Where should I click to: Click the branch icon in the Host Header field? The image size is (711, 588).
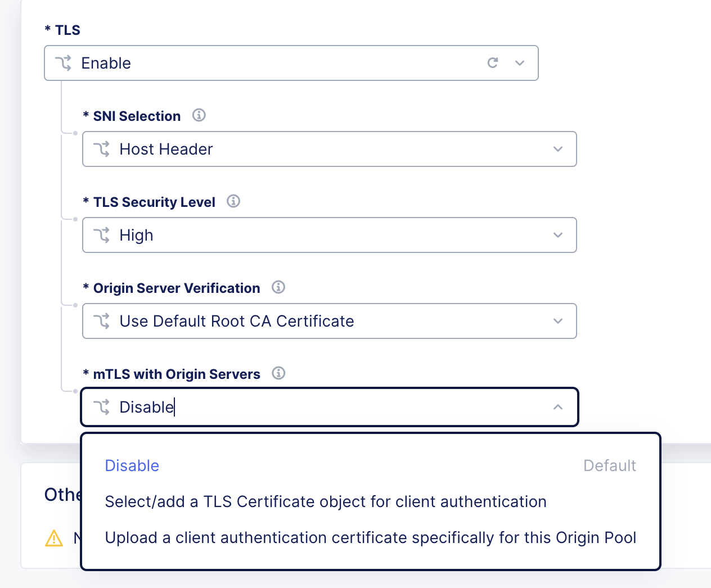tap(102, 149)
